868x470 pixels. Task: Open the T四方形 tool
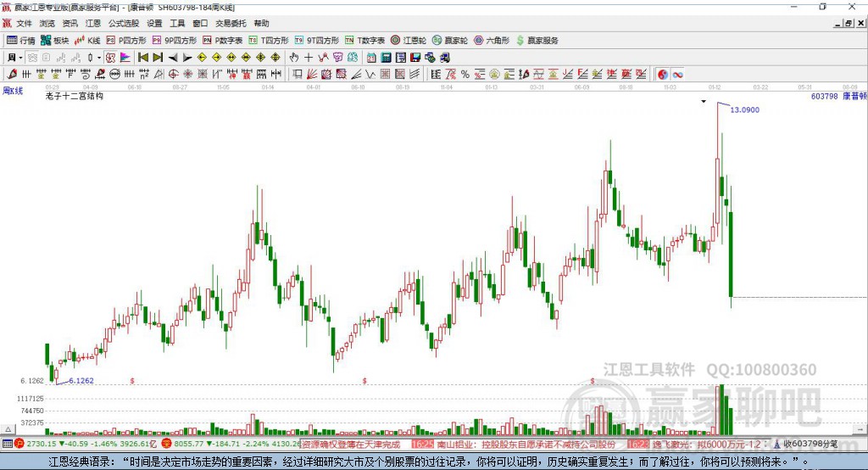coord(269,41)
